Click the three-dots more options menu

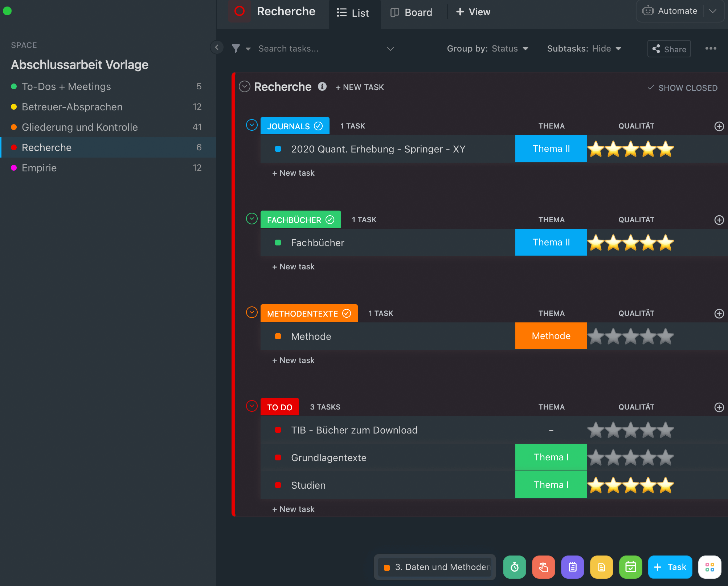click(711, 49)
